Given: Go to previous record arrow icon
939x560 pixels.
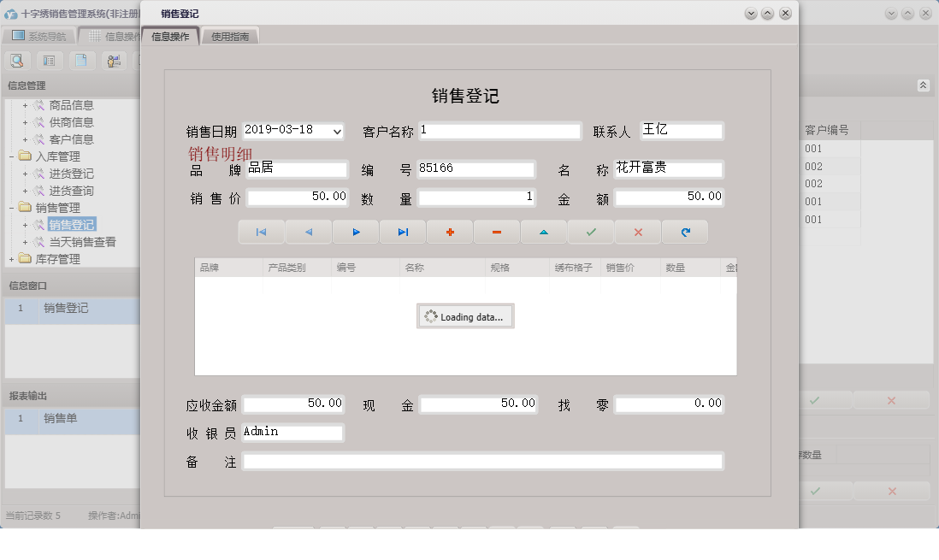Looking at the screenshot, I should [308, 232].
